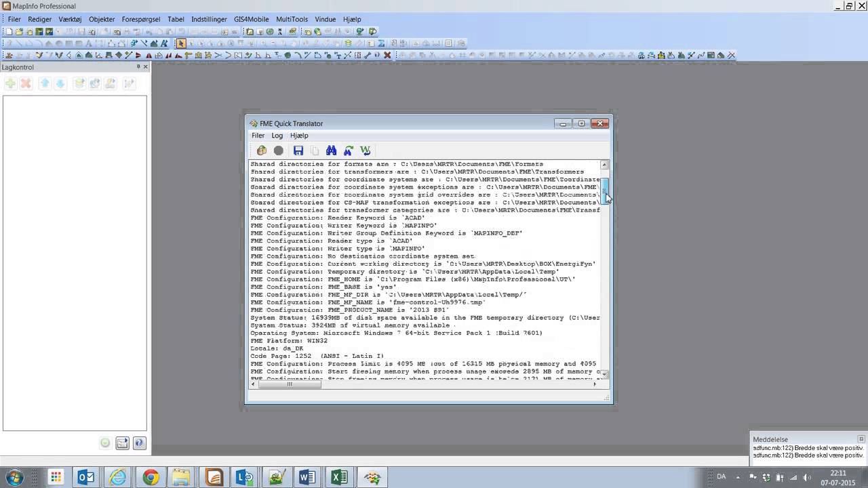Open the Filer menu in MapInfo
Image resolution: width=868 pixels, height=488 pixels.
click(x=14, y=19)
